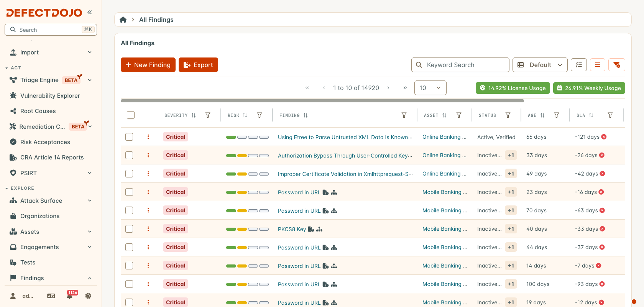The width and height of the screenshot is (644, 307).
Task: Select the Using Etree finding row checkbox
Action: [x=129, y=137]
